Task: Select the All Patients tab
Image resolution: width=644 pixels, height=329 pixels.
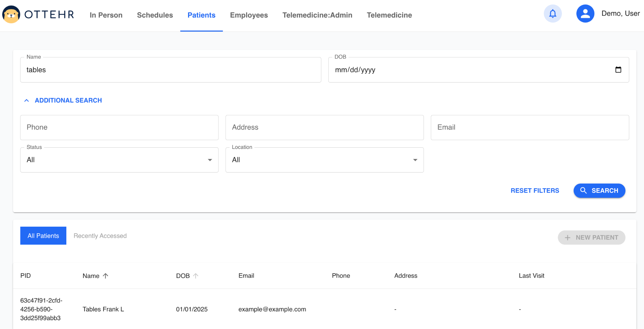Action: click(x=43, y=236)
